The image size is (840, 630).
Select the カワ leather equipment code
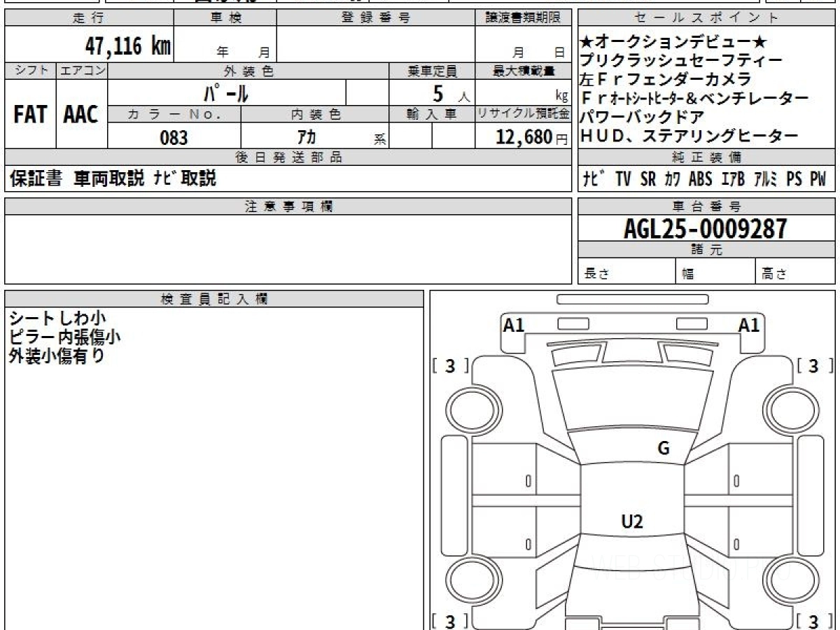click(x=673, y=179)
